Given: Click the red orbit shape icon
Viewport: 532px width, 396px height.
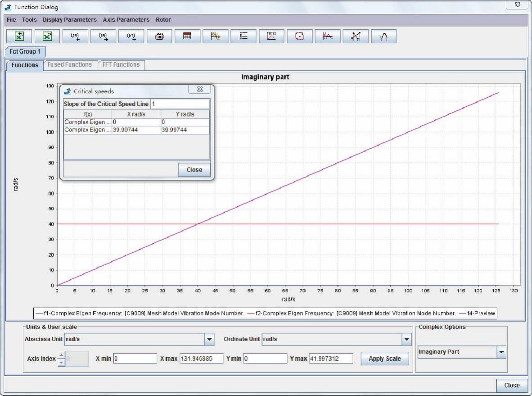Looking at the screenshot, I should click(299, 37).
